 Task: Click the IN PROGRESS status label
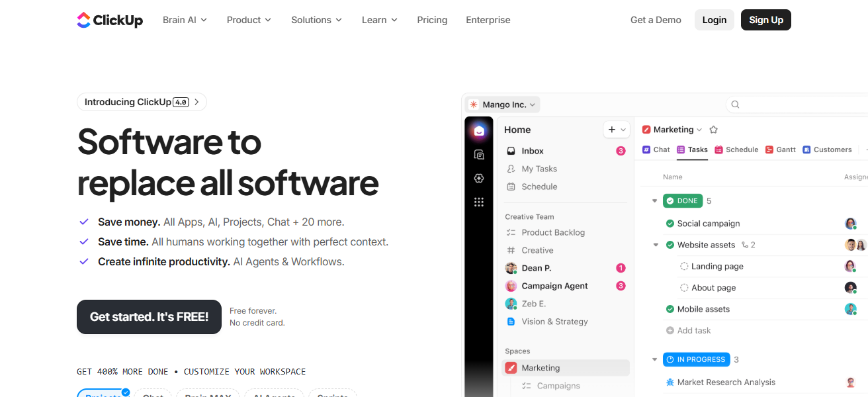tap(696, 359)
